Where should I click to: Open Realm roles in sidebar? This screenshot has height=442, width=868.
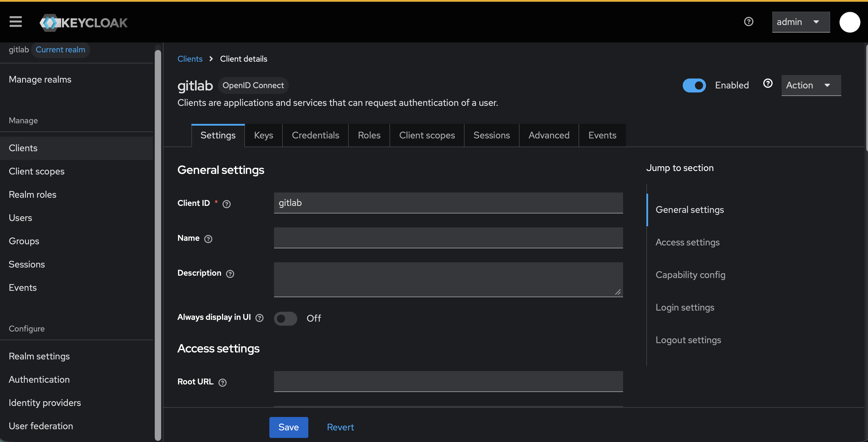(77, 195)
